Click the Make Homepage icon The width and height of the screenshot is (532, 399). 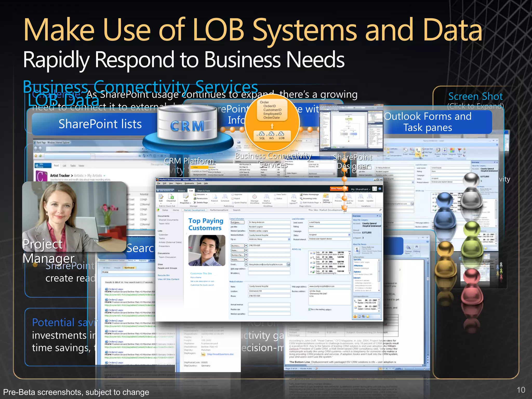click(301, 195)
